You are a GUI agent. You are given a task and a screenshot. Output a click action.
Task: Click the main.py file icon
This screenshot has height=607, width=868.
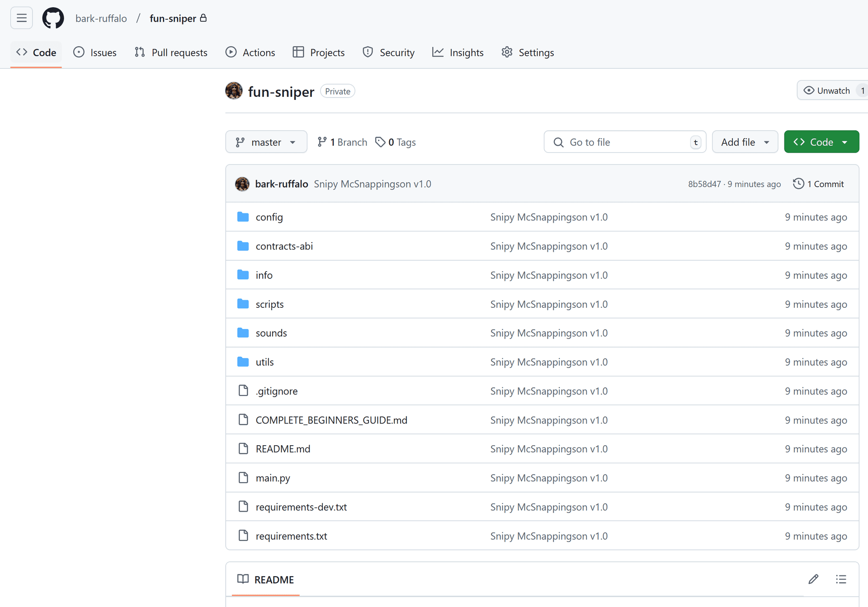pyautogui.click(x=243, y=478)
